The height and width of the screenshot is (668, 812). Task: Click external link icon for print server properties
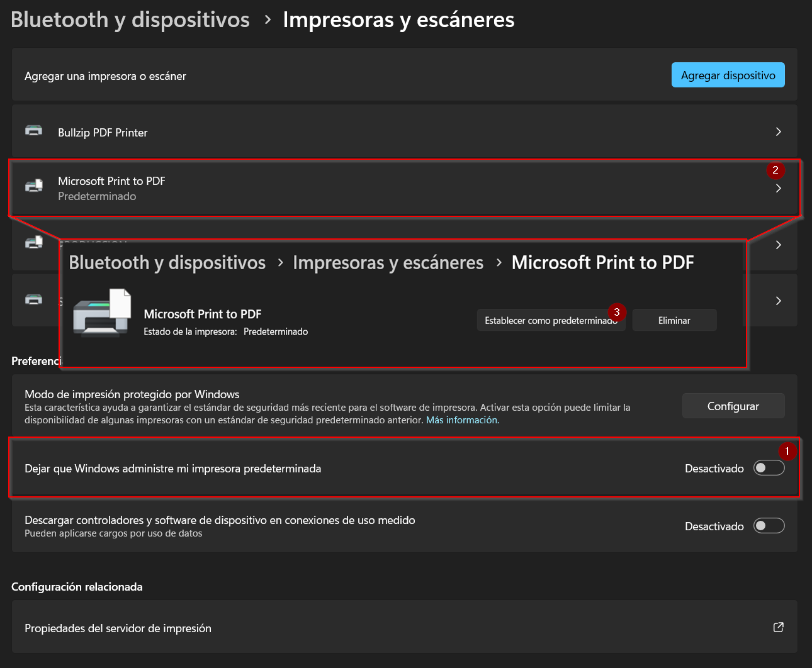coord(779,627)
